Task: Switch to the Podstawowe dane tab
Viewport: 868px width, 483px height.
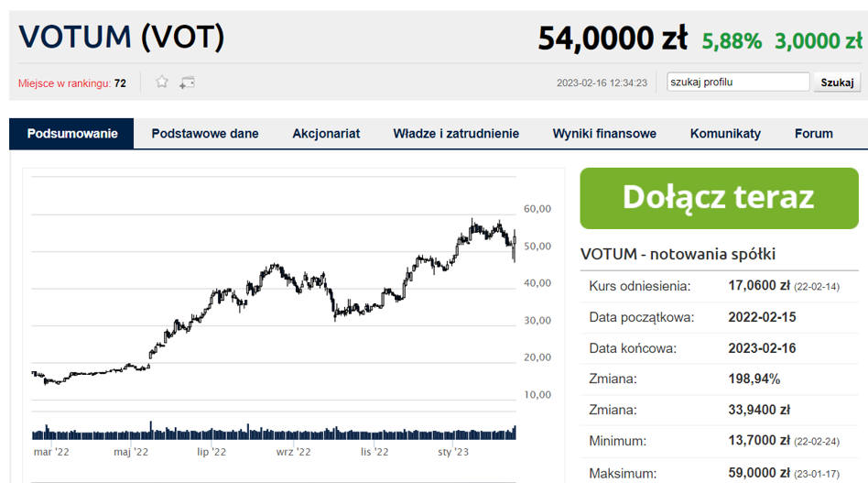Action: coord(205,134)
